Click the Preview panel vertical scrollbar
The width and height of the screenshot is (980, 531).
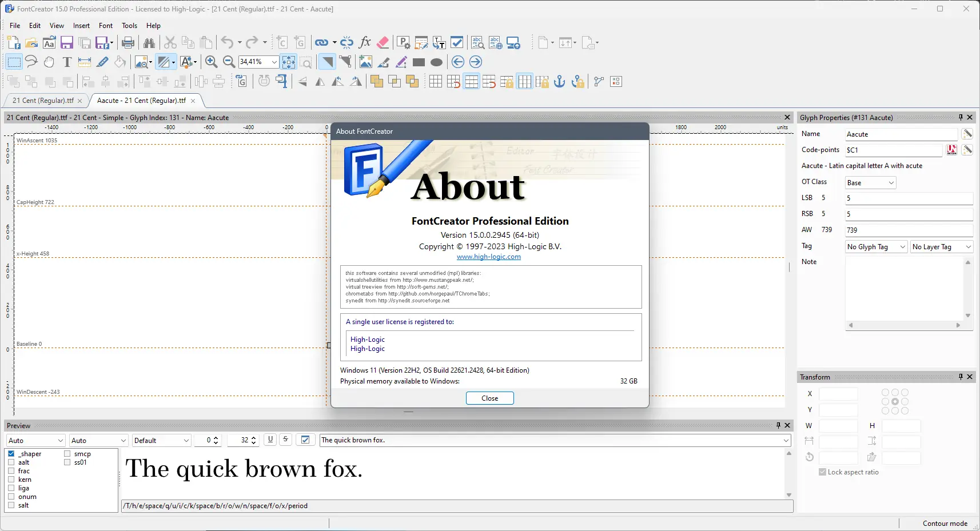(789, 474)
